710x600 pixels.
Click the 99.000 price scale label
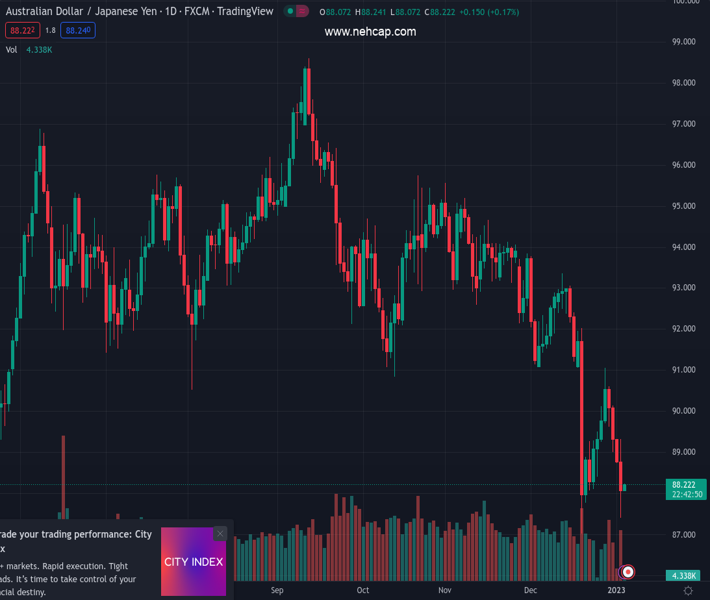(684, 42)
